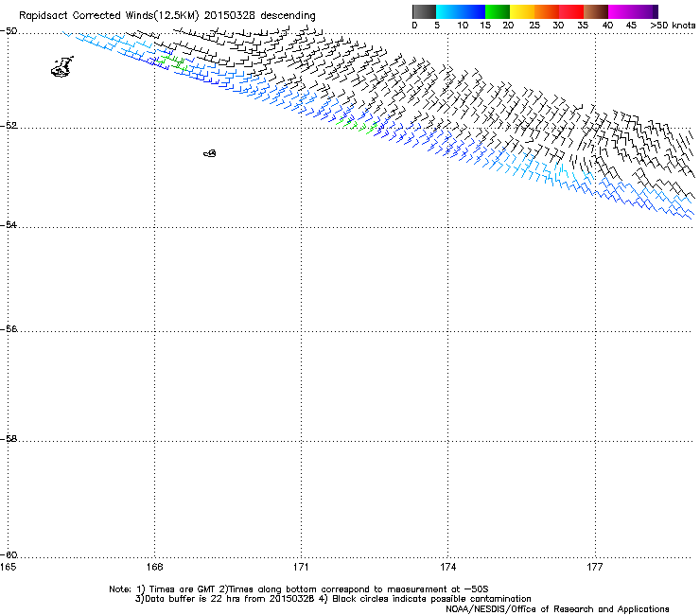Screen dimensions: 700x615
Task: Click the longitude label 174
Action: click(x=447, y=567)
